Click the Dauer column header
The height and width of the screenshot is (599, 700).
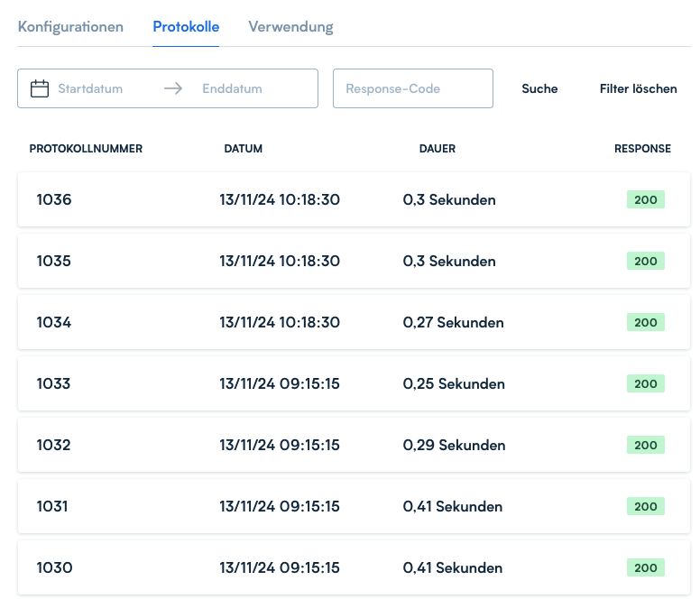coord(437,149)
